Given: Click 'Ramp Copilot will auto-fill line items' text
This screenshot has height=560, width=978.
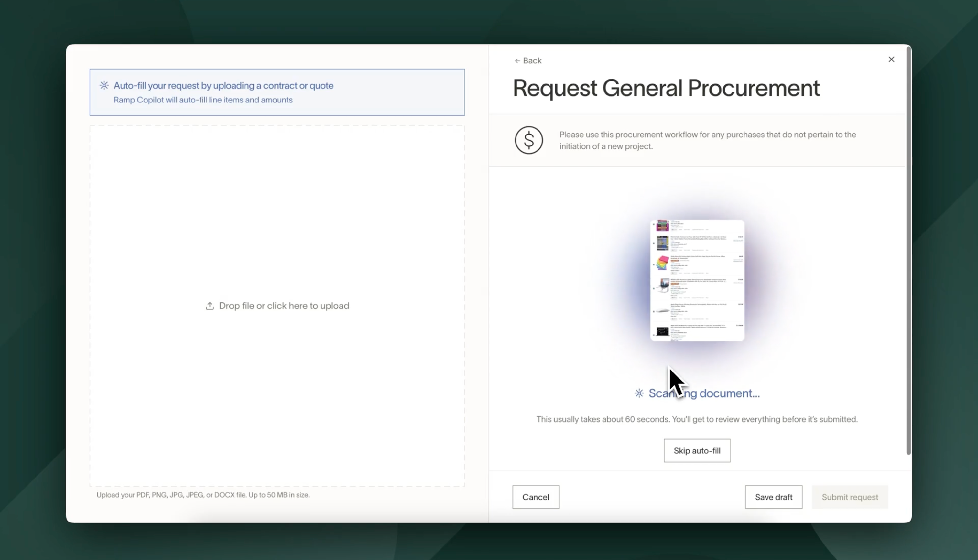Looking at the screenshot, I should click(x=203, y=100).
